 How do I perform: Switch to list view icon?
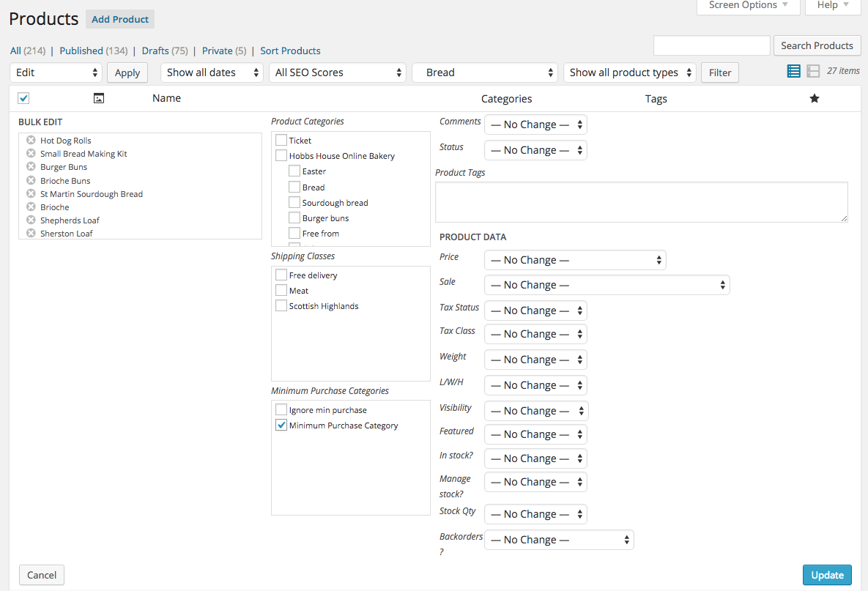793,71
